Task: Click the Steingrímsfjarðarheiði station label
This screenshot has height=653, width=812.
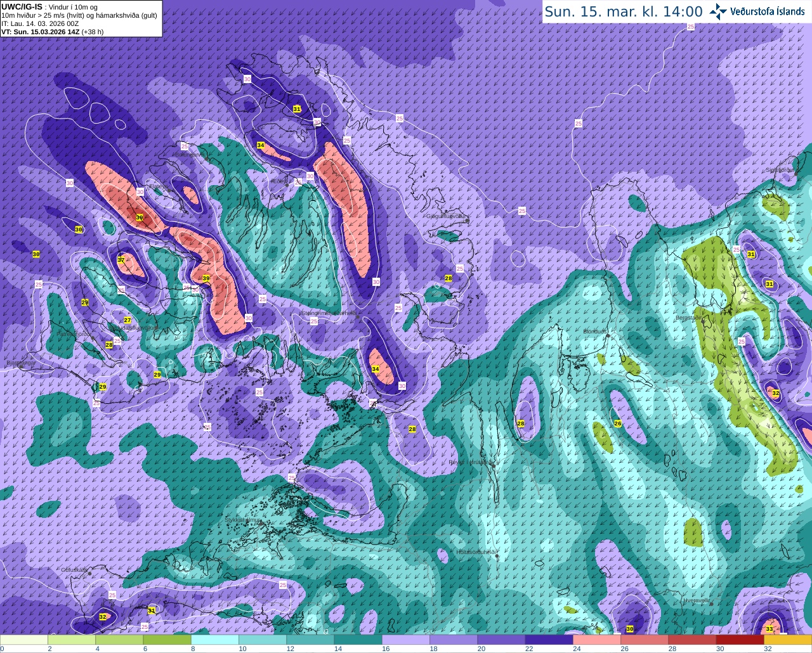Action: (x=329, y=313)
